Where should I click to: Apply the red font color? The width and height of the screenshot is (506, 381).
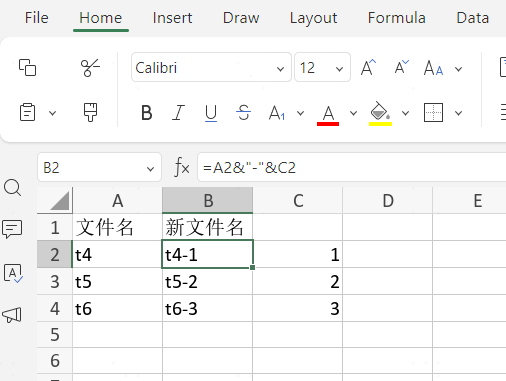[328, 115]
